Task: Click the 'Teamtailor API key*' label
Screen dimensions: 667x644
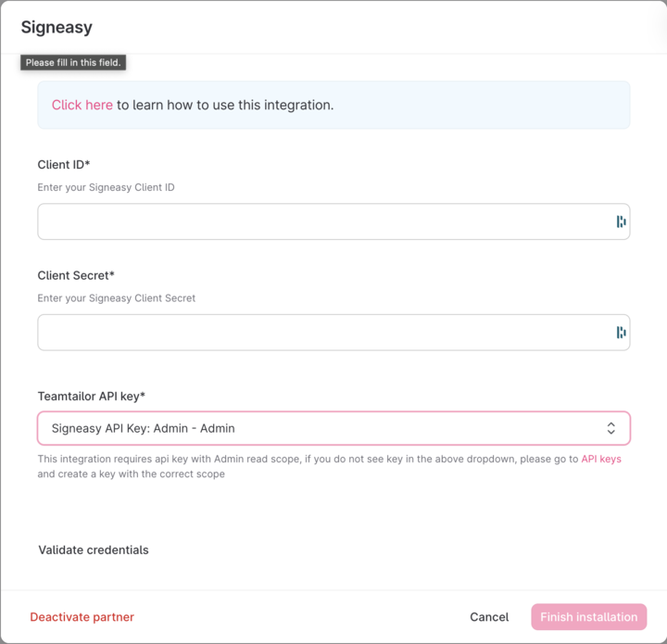Action: pyautogui.click(x=92, y=397)
